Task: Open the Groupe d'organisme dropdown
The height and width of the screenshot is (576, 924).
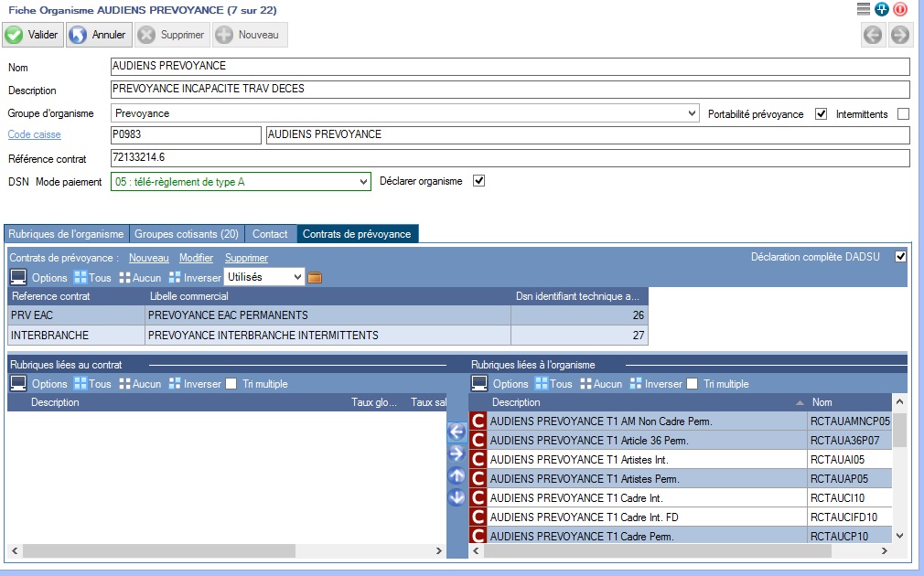Action: pyautogui.click(x=692, y=114)
